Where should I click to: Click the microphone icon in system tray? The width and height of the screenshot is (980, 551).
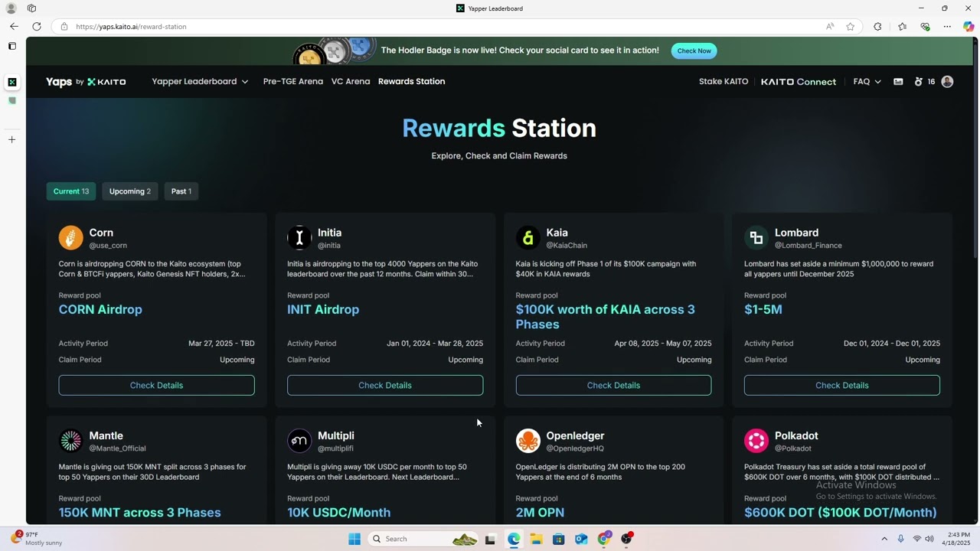[x=900, y=539]
